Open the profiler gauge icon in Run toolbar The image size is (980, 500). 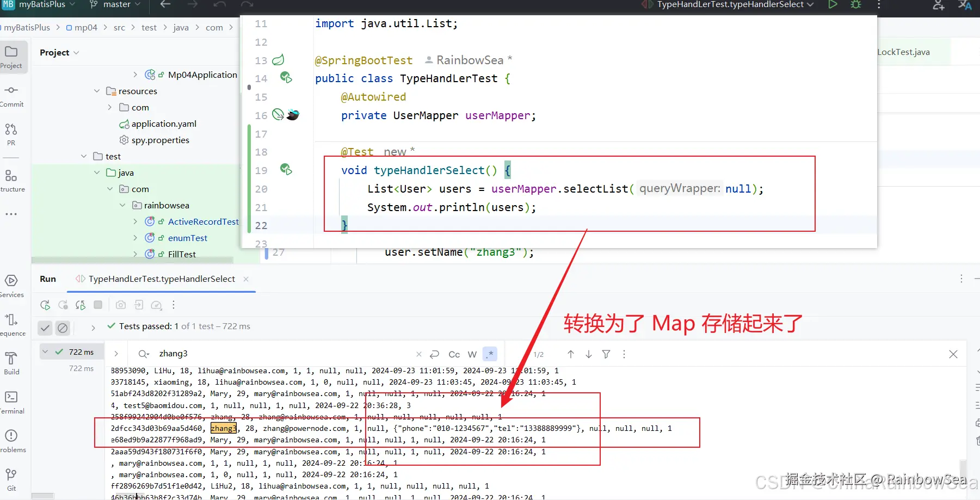(157, 305)
